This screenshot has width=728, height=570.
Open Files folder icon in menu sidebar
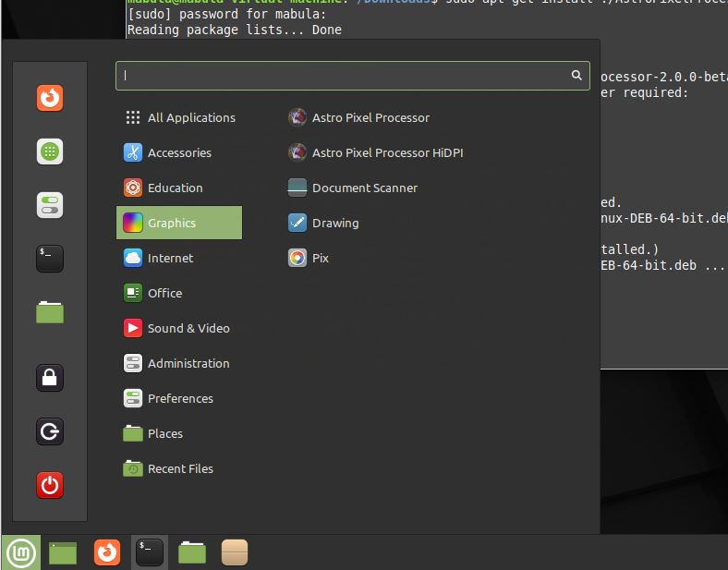click(50, 312)
